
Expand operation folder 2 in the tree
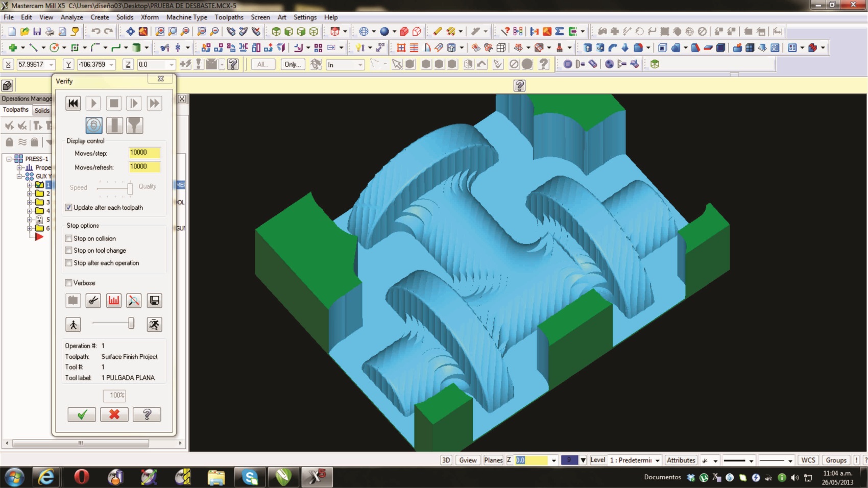tap(29, 193)
